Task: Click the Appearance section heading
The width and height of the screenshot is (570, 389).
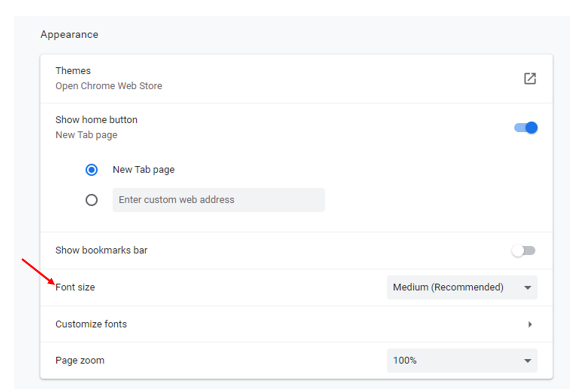Action: pos(69,35)
